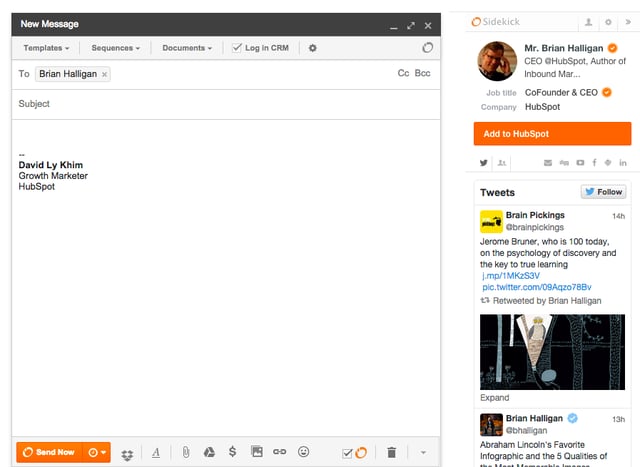The height and width of the screenshot is (467, 640).
Task: Open compose toolbar settings gear
Action: pos(313,48)
